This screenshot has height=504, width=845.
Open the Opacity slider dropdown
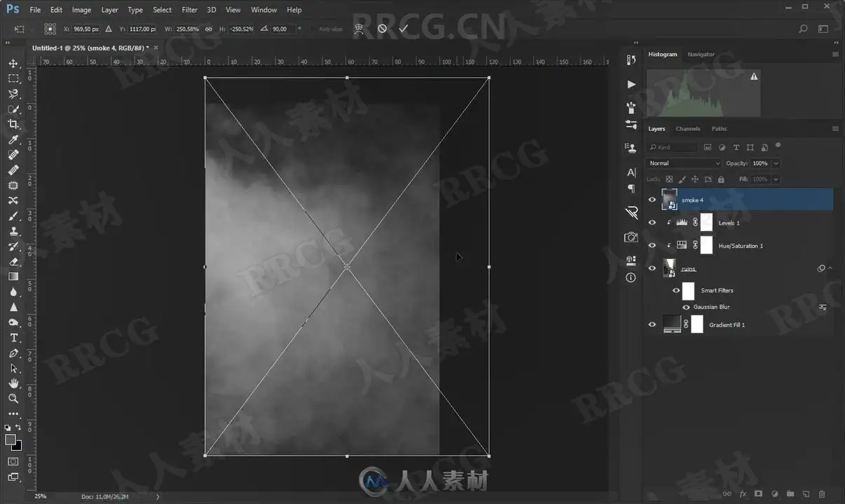(x=775, y=163)
